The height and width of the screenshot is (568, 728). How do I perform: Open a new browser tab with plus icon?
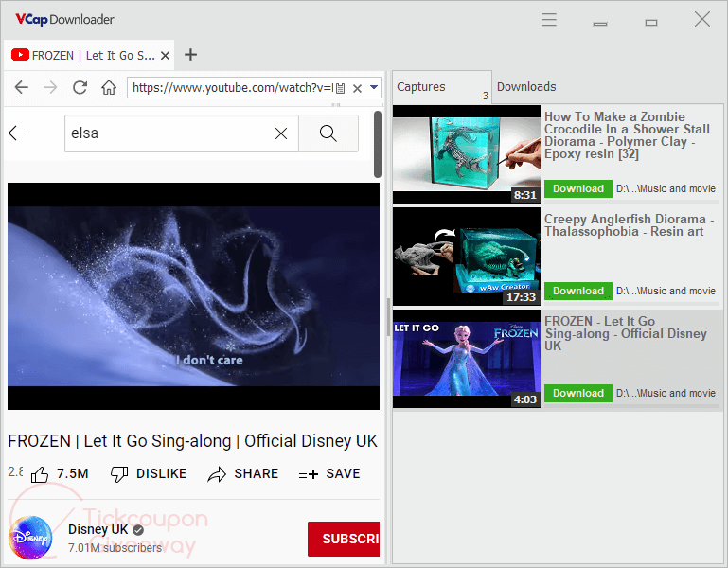(x=190, y=55)
